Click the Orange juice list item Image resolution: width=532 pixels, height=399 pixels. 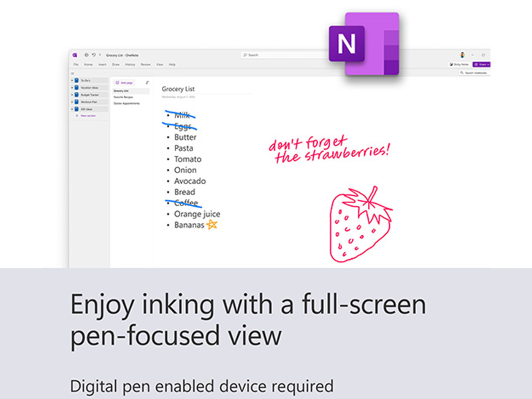197,214
